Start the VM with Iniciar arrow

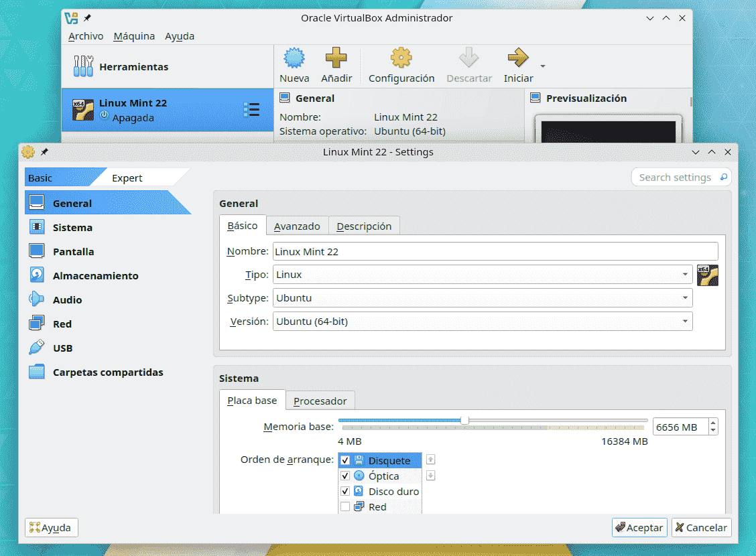518,58
